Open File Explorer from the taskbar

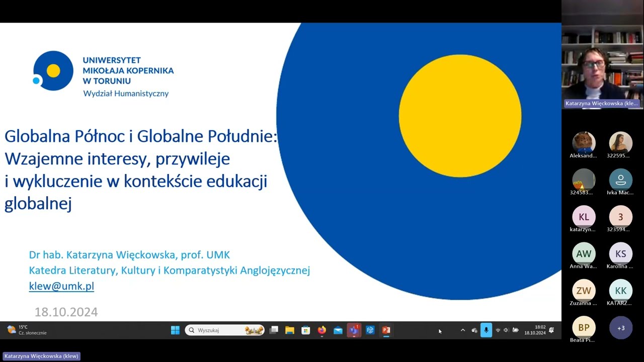tap(290, 330)
